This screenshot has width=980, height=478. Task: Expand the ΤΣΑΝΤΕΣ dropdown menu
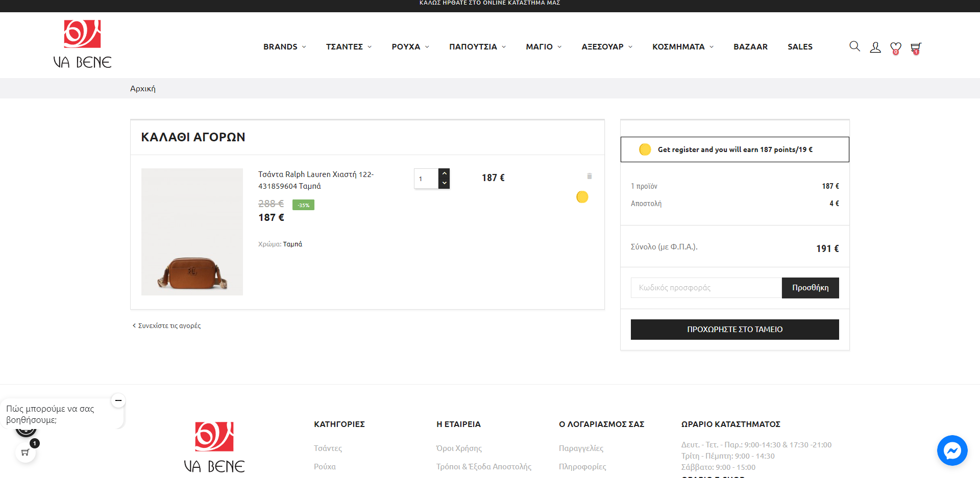coord(349,46)
